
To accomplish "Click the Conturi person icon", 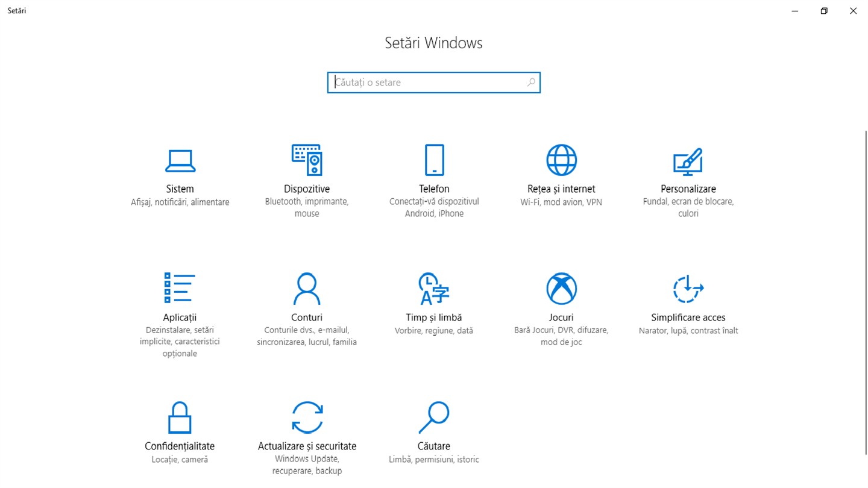I will [x=307, y=289].
